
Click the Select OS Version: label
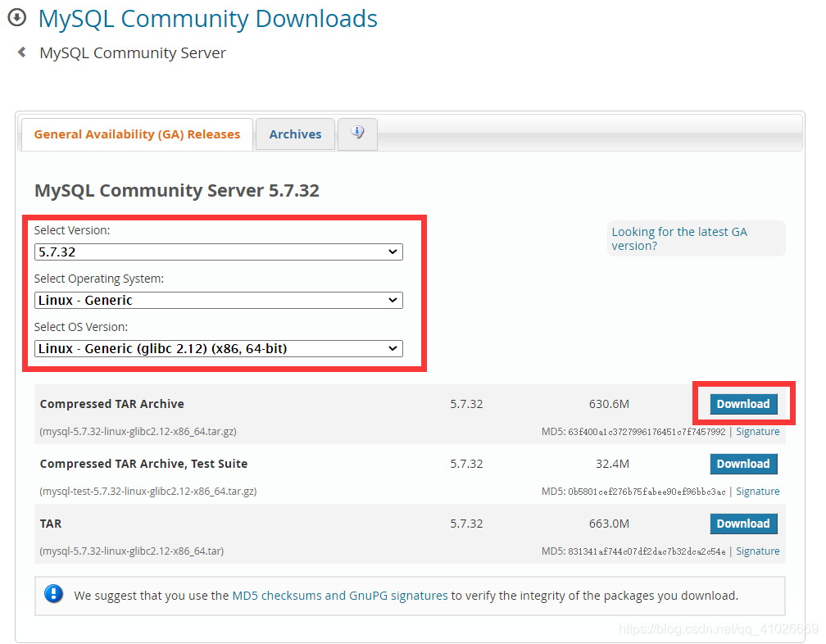81,327
